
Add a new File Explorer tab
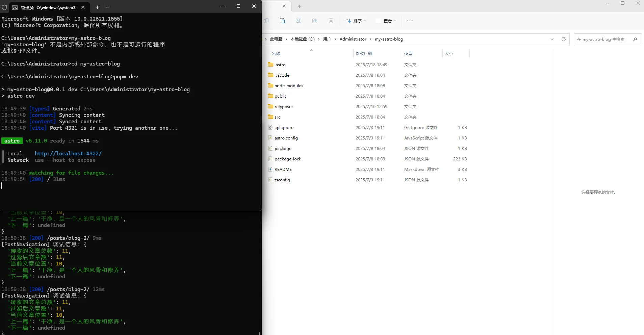(300, 6)
